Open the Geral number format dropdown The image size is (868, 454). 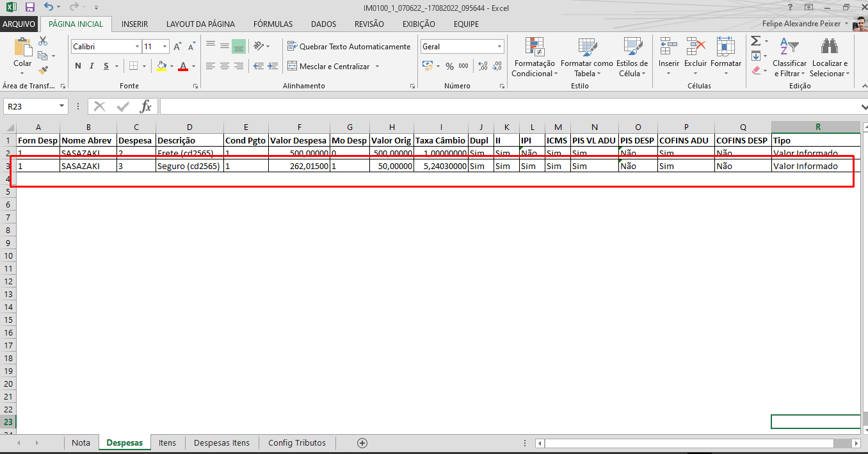[x=500, y=47]
